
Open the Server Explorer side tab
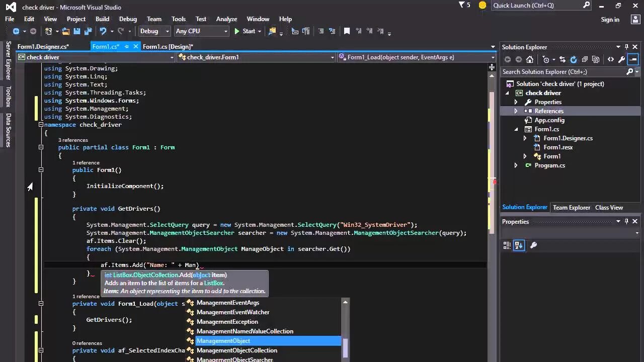pyautogui.click(x=8, y=61)
